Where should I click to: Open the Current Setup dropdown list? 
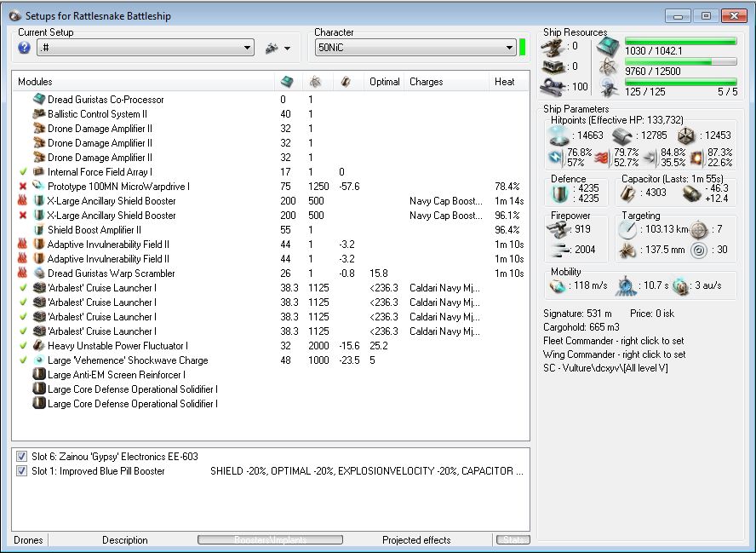pyautogui.click(x=247, y=49)
